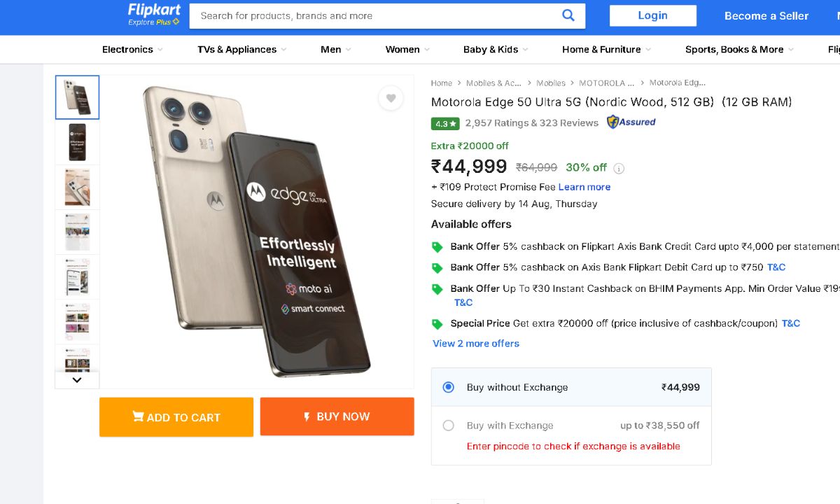This screenshot has height=504, width=840.
Task: Click the product search input field
Action: [x=378, y=15]
